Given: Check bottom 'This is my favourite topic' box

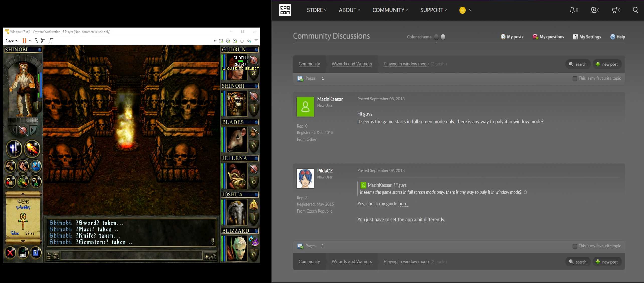Looking at the screenshot, I should [575, 246].
